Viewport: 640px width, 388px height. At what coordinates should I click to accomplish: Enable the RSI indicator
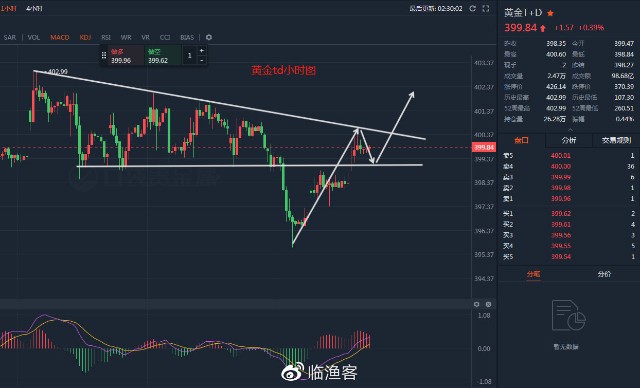[106, 37]
